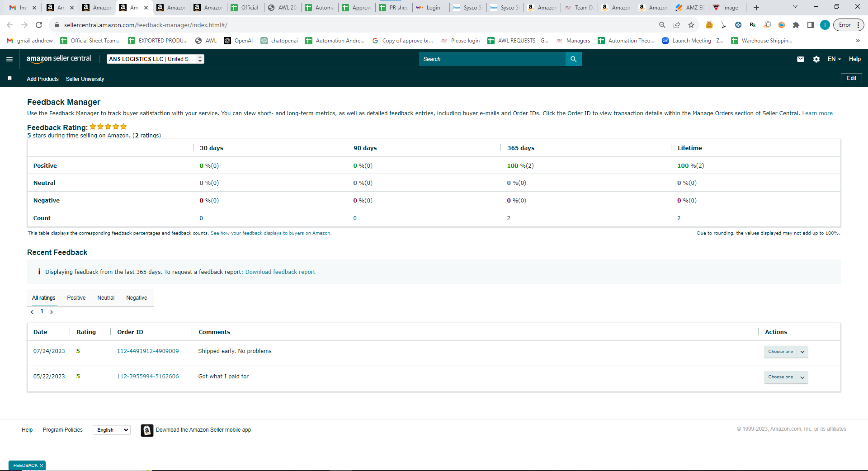Open the tab search chevron
This screenshot has width=868, height=471.
(x=795, y=7)
